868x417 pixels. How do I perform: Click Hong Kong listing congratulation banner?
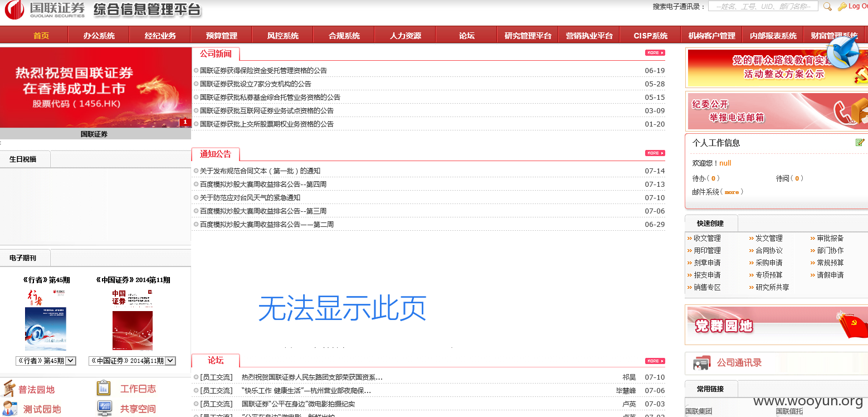95,88
